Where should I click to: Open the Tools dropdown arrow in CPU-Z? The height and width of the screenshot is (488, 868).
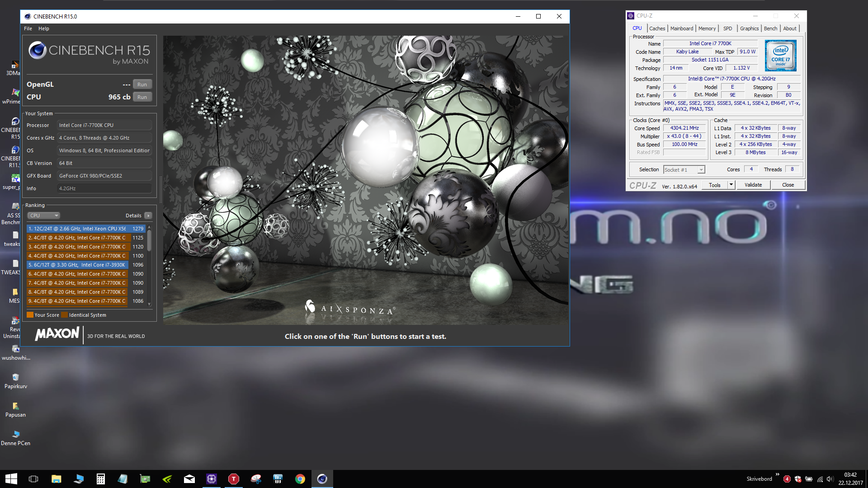[731, 185]
